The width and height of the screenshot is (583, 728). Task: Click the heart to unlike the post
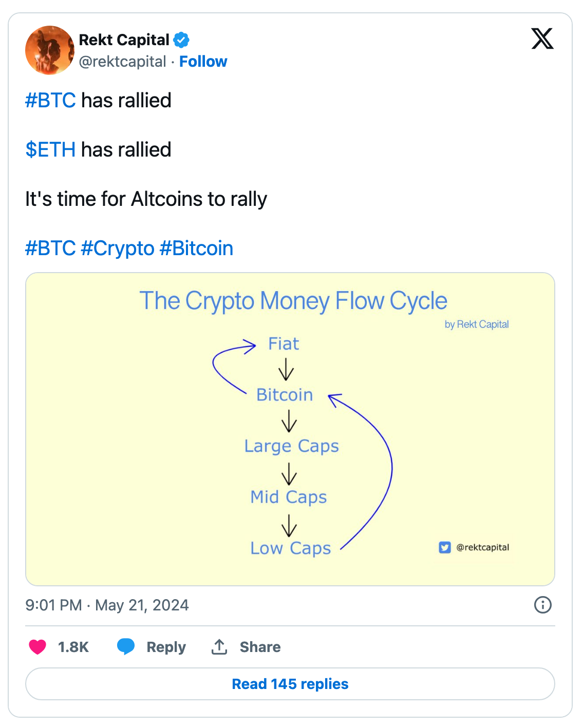[37, 647]
